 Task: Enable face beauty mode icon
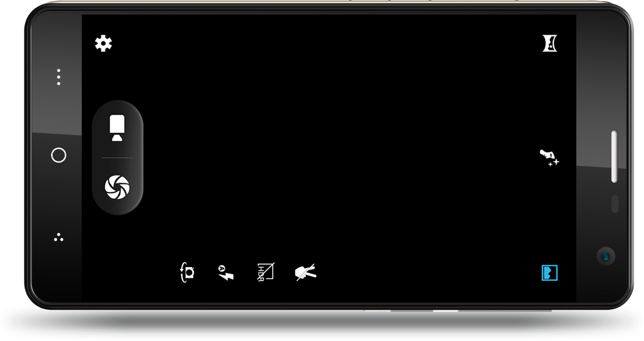549,158
